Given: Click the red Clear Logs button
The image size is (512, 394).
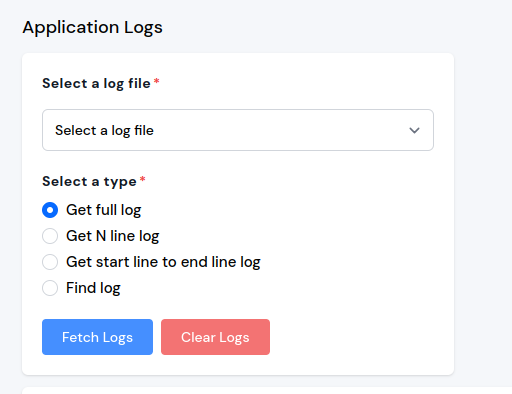Looking at the screenshot, I should [x=215, y=337].
